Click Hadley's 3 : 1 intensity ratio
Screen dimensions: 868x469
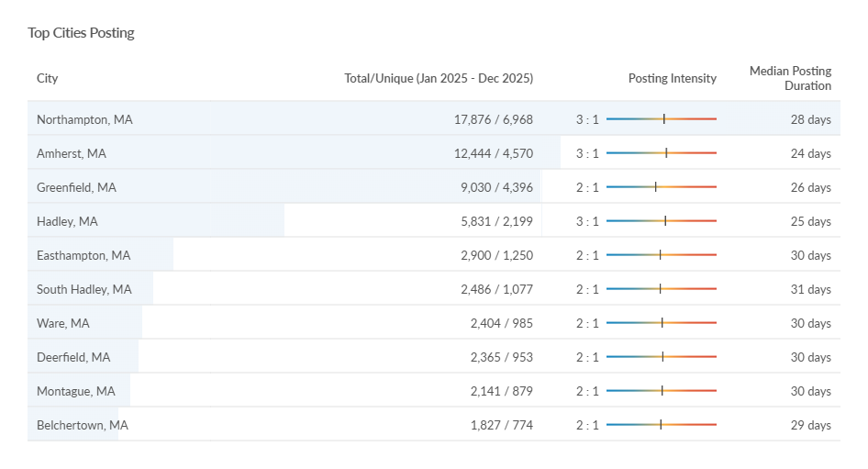(x=587, y=221)
